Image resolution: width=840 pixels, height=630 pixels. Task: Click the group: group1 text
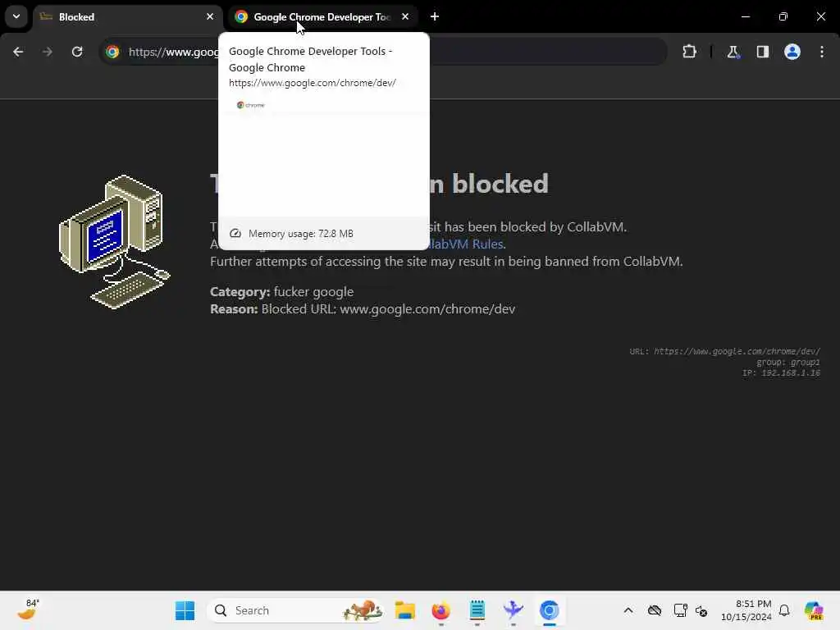point(788,362)
